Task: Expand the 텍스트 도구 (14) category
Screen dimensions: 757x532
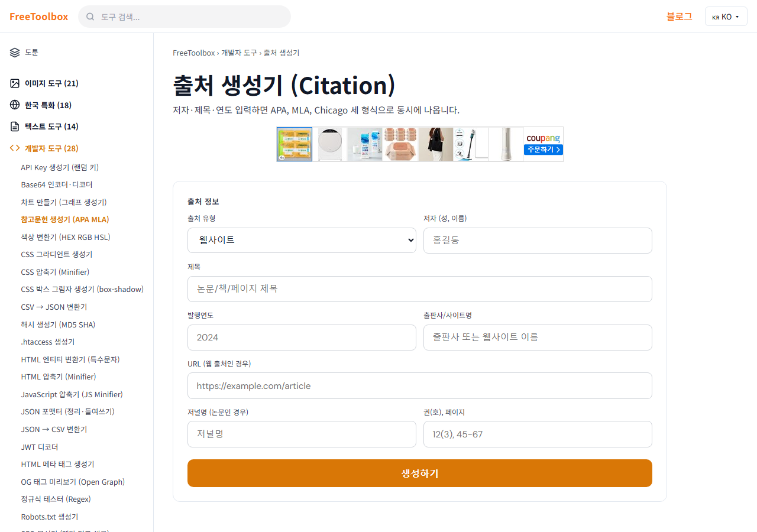Action: 51,126
